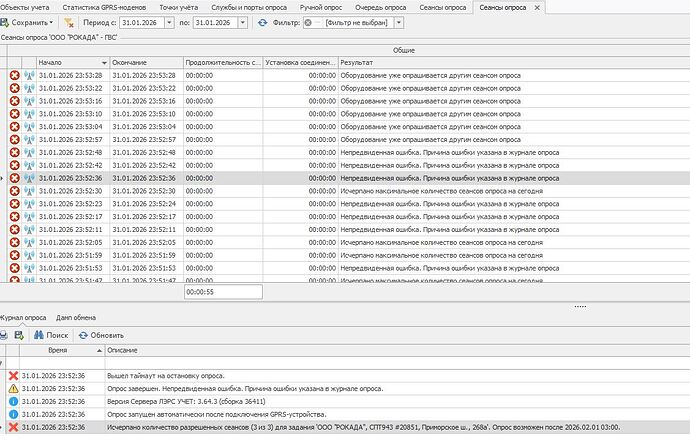690x440 pixels.
Task: Click the yellow warning icon in the log list
Action: click(13, 387)
